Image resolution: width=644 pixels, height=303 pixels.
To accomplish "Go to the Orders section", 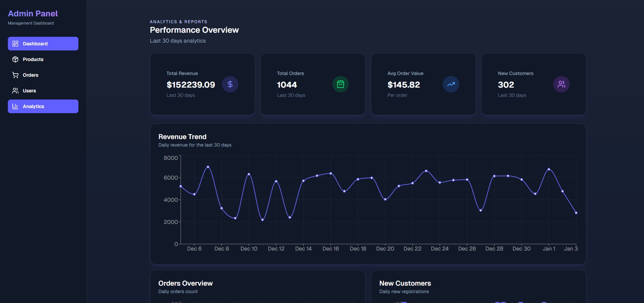I will tap(31, 75).
